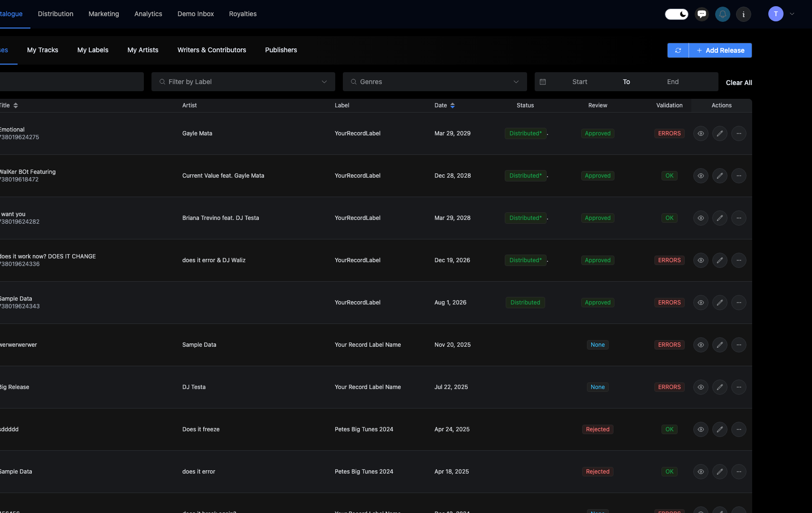Open the Analytics section
Viewport: 812px width, 513px height.
148,14
